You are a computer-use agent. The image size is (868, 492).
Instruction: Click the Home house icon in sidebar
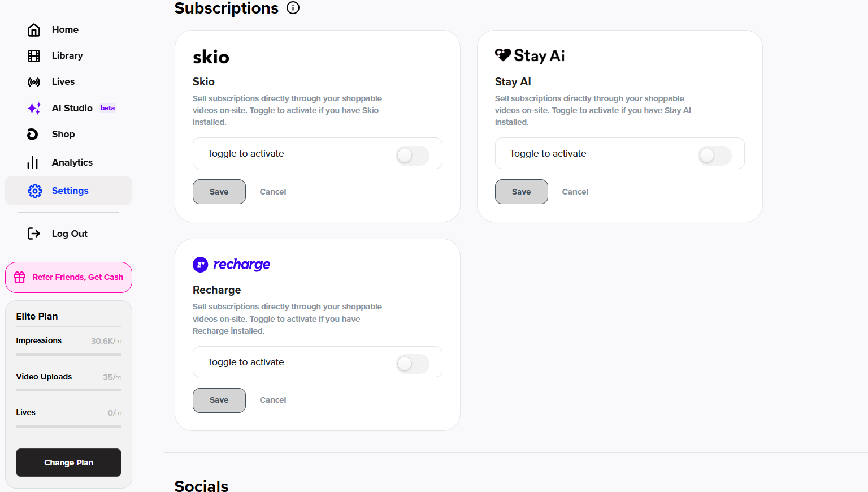[x=34, y=30]
